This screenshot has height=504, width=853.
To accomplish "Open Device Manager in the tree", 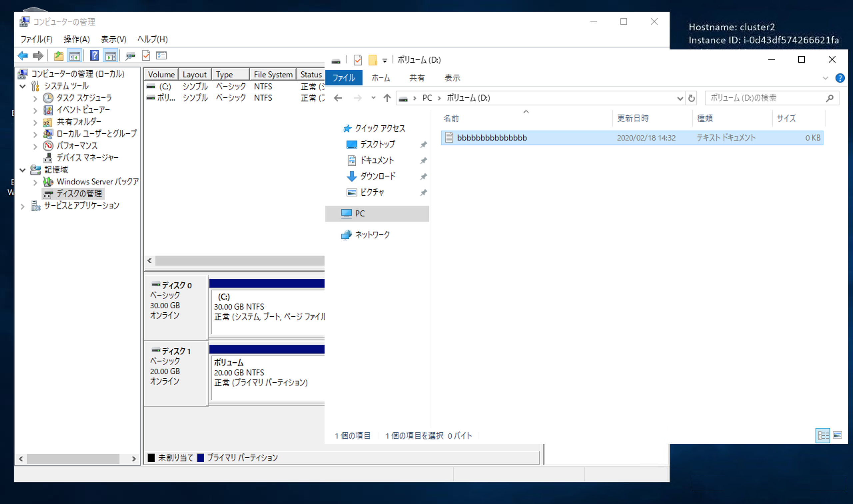I will [87, 157].
